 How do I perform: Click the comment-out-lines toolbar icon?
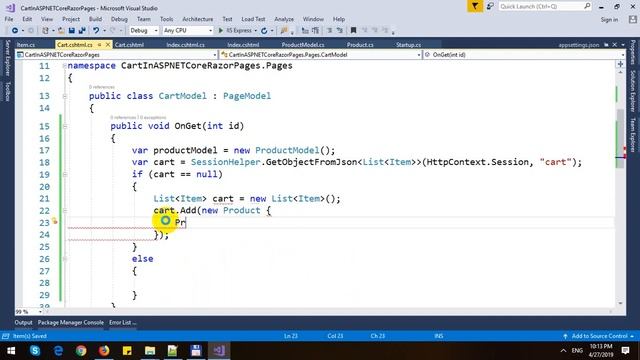(x=329, y=31)
